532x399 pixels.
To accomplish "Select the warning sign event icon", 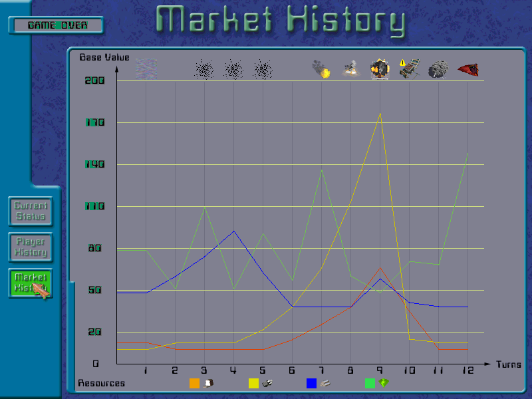I will [x=409, y=68].
